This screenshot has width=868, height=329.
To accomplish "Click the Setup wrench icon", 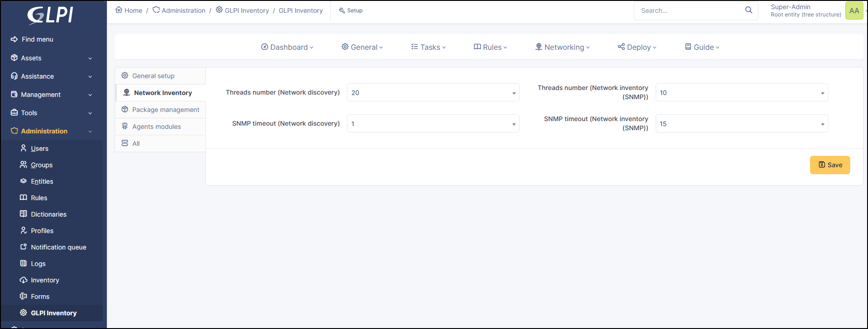I will (x=342, y=11).
